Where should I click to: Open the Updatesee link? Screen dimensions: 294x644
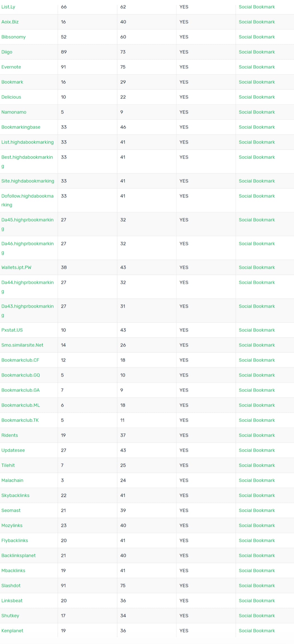[13, 450]
